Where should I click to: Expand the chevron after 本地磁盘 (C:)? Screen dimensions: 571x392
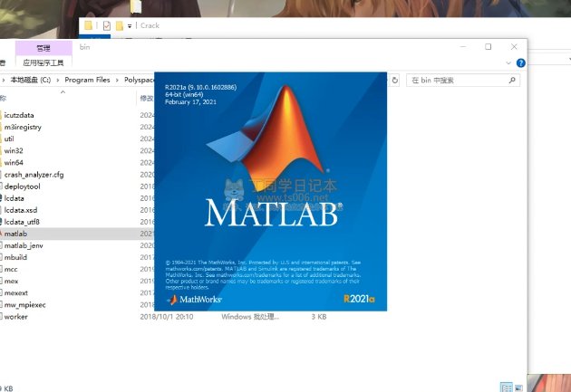pos(57,80)
